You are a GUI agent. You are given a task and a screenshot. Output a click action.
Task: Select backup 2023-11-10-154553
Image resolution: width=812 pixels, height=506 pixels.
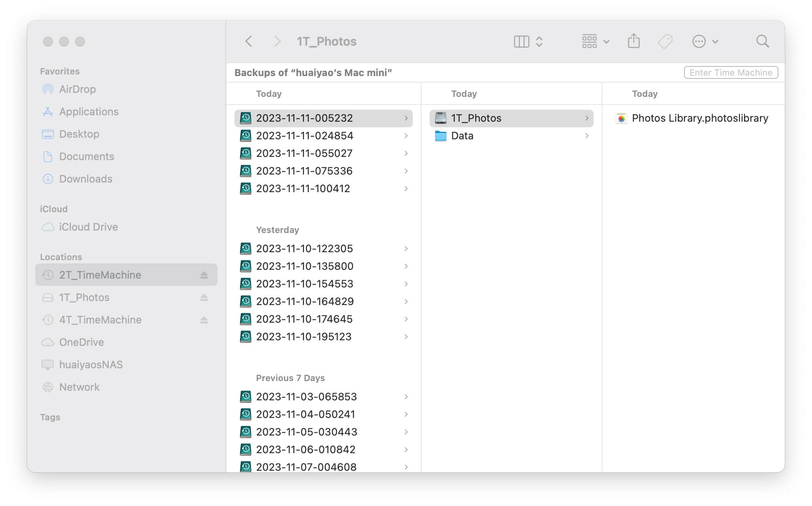(323, 284)
